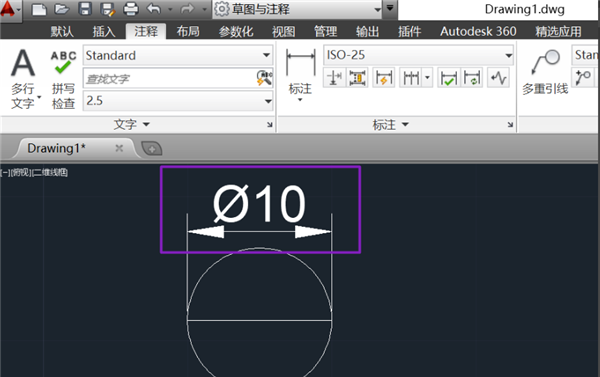Viewport: 600px width, 377px height.
Task: Open the continue dimension flyout arrow
Action: (427, 78)
